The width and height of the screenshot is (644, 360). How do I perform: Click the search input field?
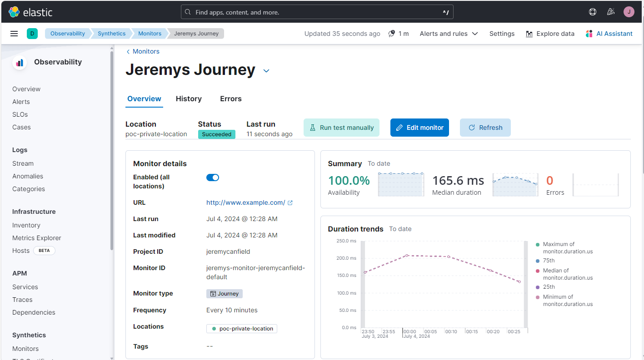tap(317, 12)
